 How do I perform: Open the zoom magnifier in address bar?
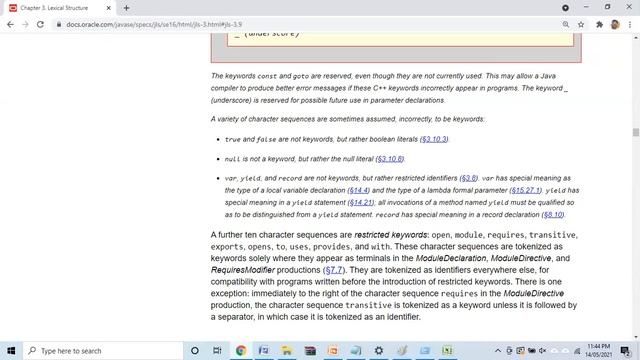coord(566,24)
